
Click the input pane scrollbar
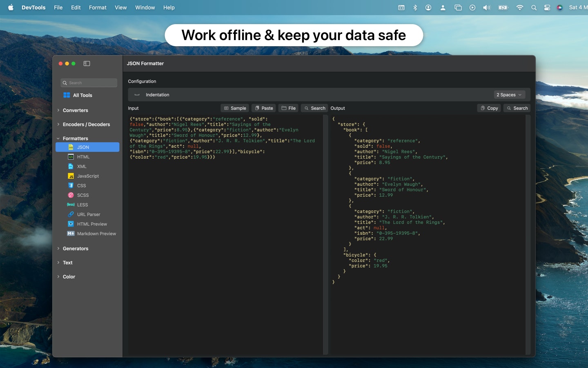(x=325, y=235)
